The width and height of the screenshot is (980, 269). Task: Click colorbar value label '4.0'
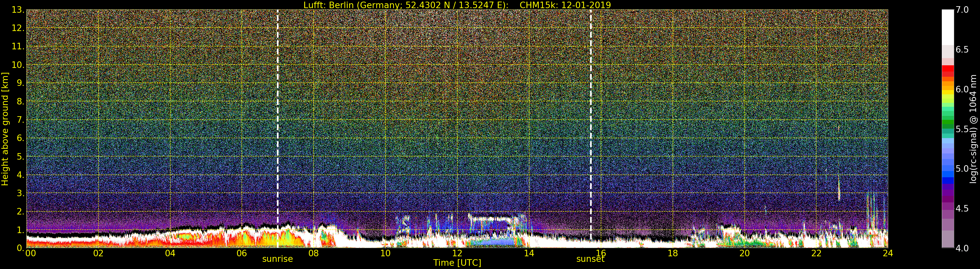962,248
